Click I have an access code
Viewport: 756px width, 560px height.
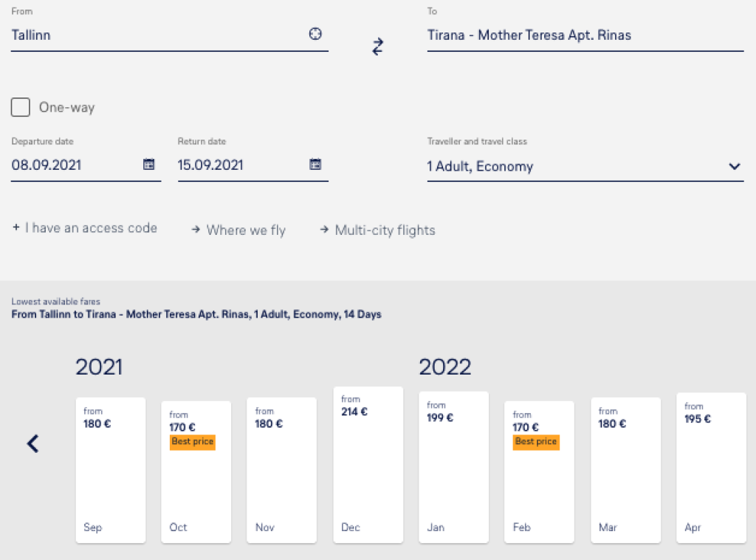[91, 228]
